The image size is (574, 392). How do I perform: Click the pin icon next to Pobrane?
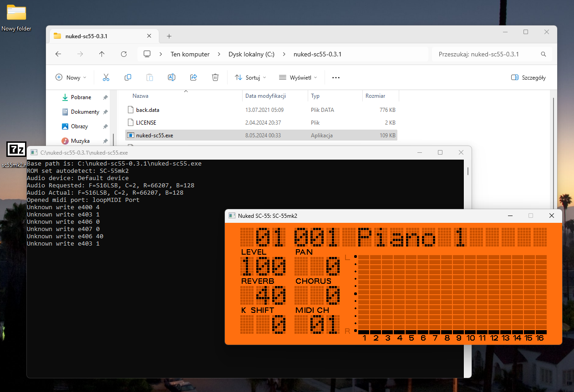tap(105, 97)
